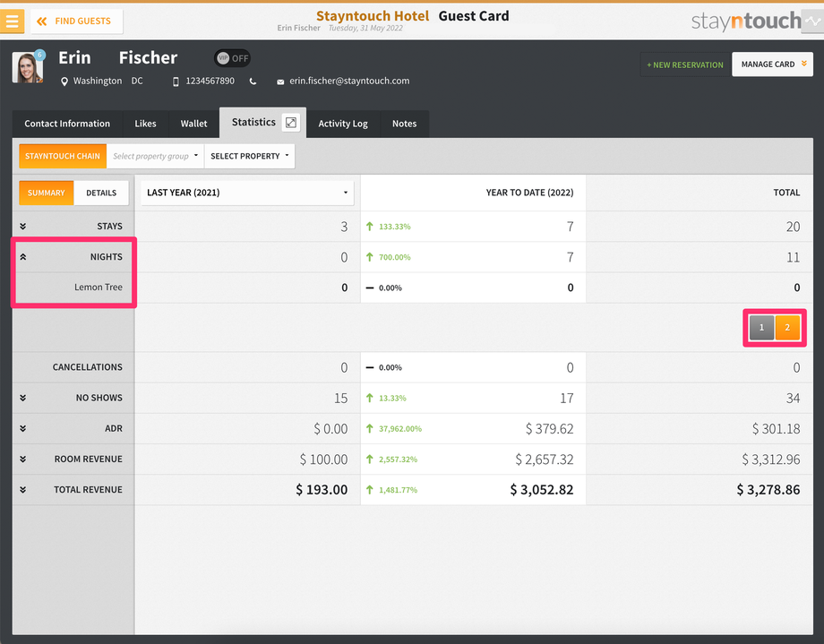
Task: Open the Last Year (2021) period dropdown
Action: pos(247,193)
